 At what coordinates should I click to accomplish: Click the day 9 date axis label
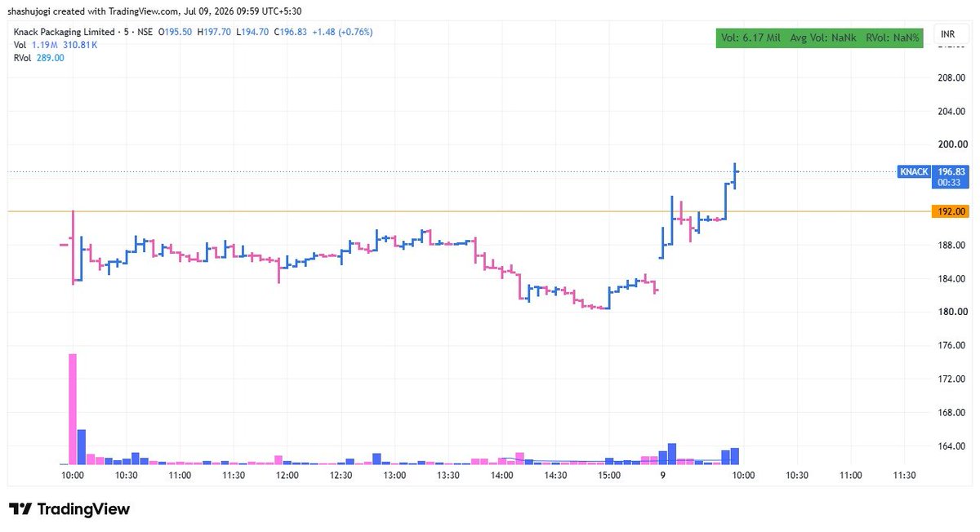click(663, 476)
